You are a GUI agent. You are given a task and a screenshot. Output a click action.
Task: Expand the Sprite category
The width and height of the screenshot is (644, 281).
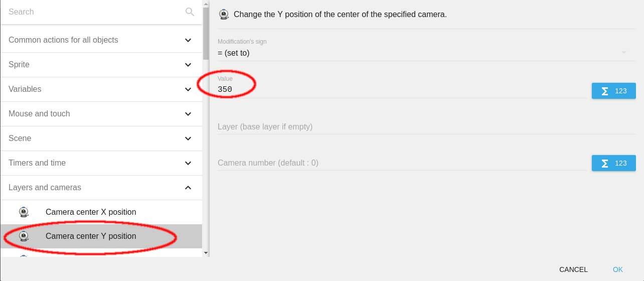[188, 65]
